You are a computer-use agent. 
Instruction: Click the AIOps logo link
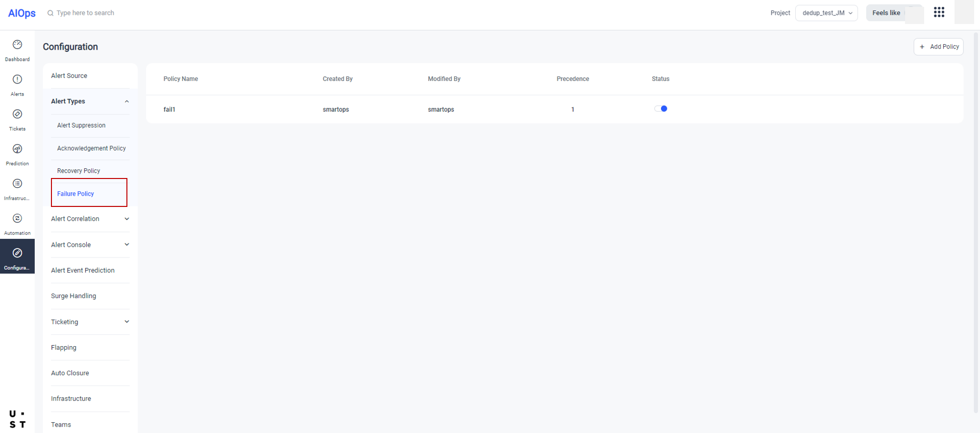click(22, 13)
